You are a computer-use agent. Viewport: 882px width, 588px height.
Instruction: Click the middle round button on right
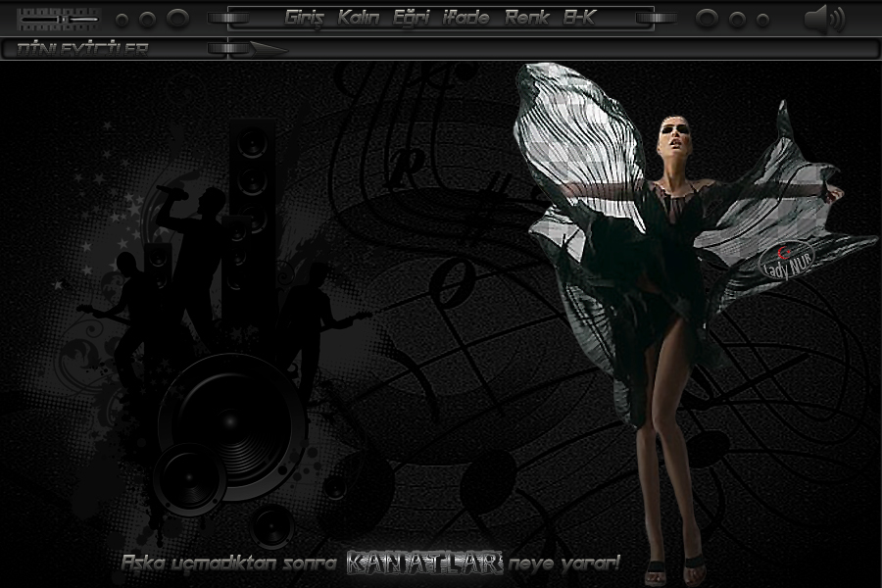tap(738, 20)
